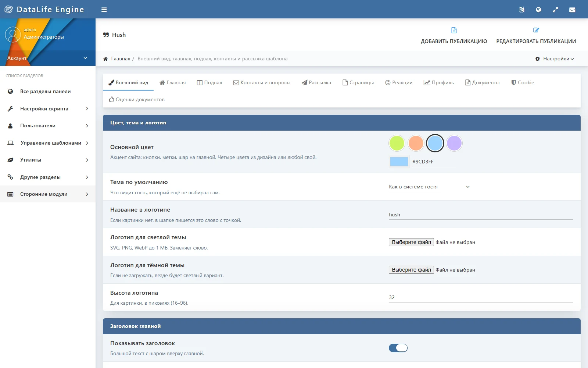Viewport: 588px width, 368px height.
Task: Open the blue color picker square
Action: (399, 162)
